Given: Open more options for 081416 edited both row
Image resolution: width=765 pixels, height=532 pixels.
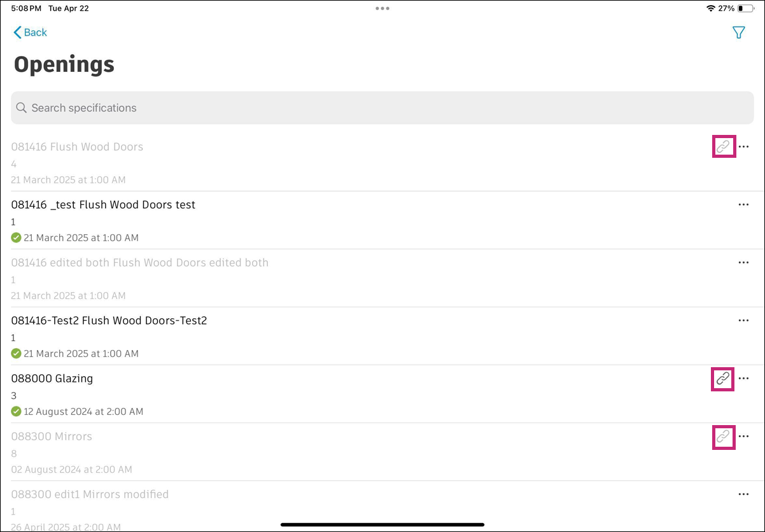Looking at the screenshot, I should point(743,263).
